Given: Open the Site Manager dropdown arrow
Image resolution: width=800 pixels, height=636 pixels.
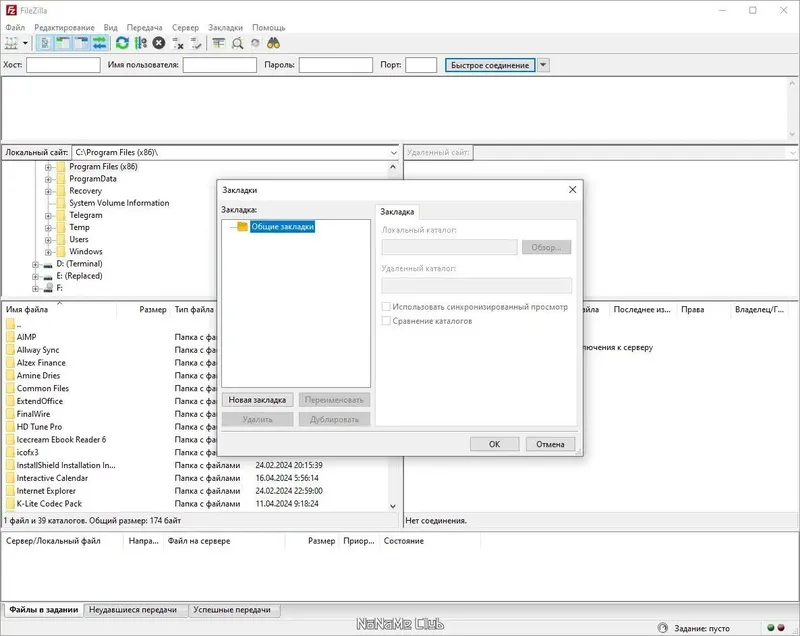Looking at the screenshot, I should 25,43.
